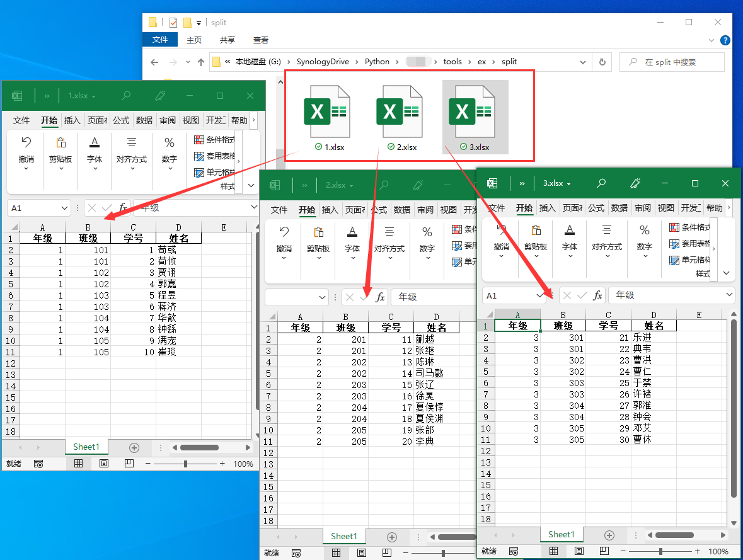
Task: Expand the Name Box dropdown in 1.xlsx
Action: 64,208
